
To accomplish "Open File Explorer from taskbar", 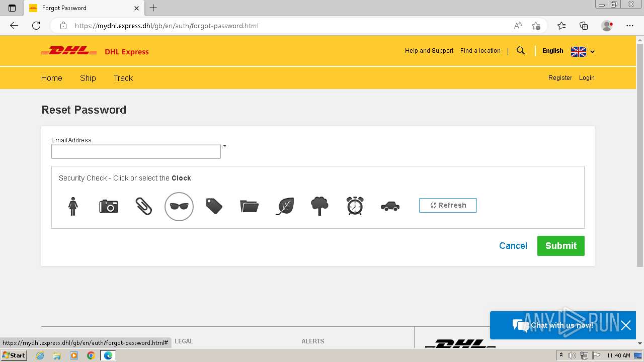I will point(57,355).
